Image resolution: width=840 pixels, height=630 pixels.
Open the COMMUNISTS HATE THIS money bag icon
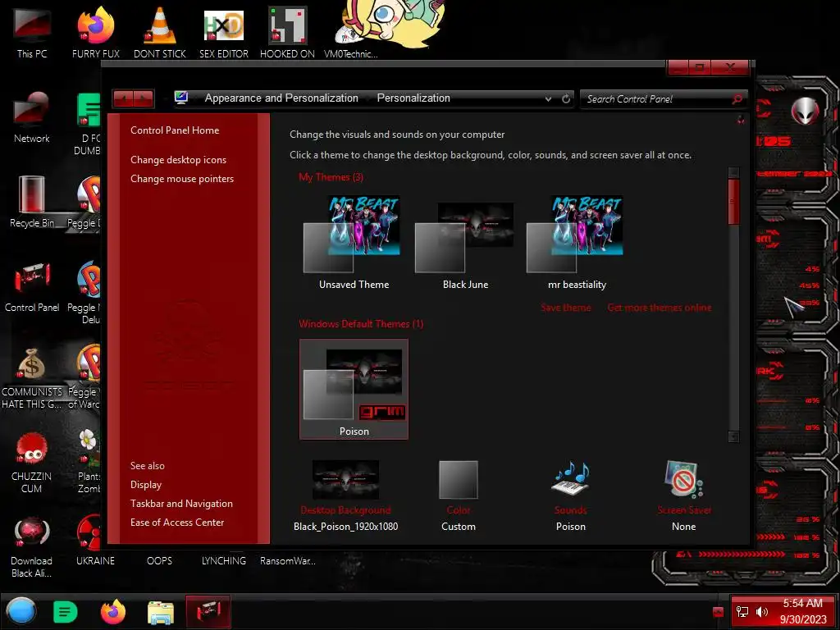(32, 377)
